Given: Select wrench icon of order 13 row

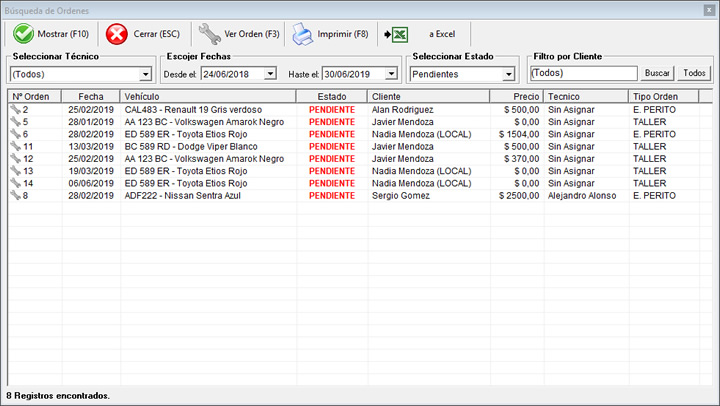Looking at the screenshot, I should [x=15, y=171].
